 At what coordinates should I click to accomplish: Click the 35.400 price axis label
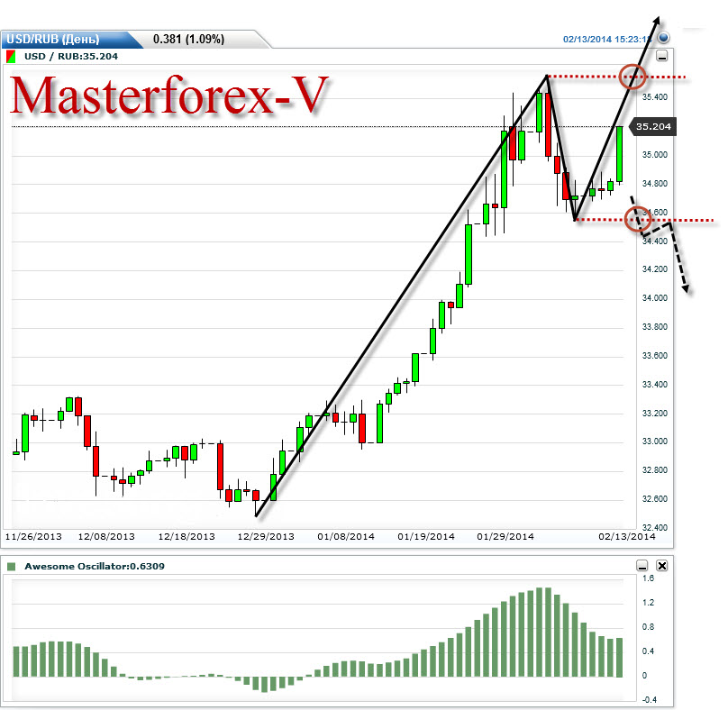(655, 97)
